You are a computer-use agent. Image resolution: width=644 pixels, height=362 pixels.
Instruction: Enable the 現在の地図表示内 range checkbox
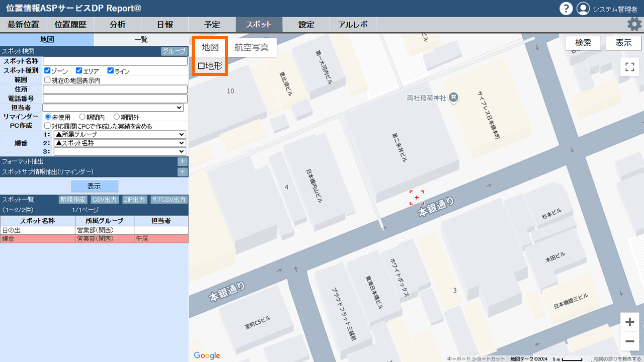pos(47,80)
